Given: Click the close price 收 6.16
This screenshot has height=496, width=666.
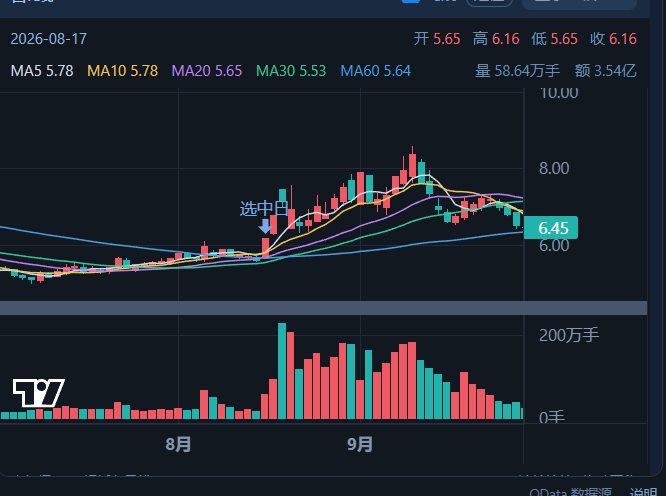Looking at the screenshot, I should point(613,39).
